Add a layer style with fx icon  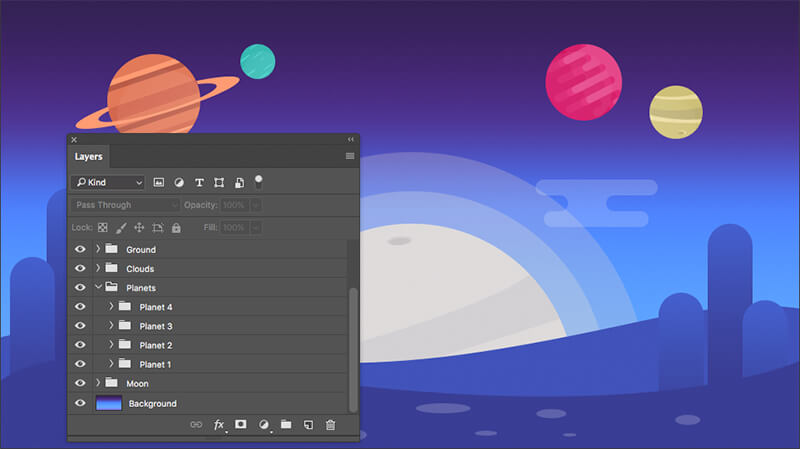pos(219,425)
